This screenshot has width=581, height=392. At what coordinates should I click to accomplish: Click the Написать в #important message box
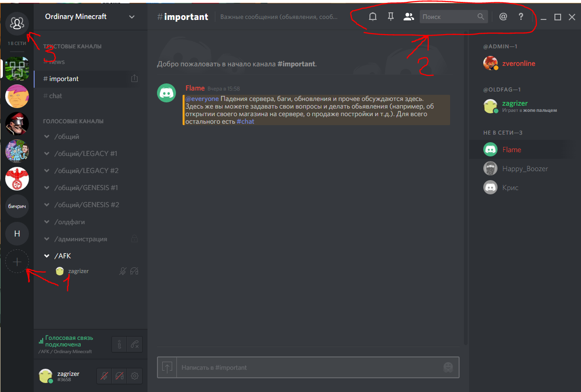point(308,367)
